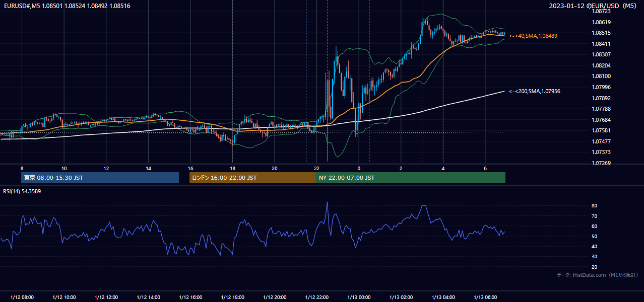644x302 pixels.
Task: Click RSI scale level 50
Action: 595,236
